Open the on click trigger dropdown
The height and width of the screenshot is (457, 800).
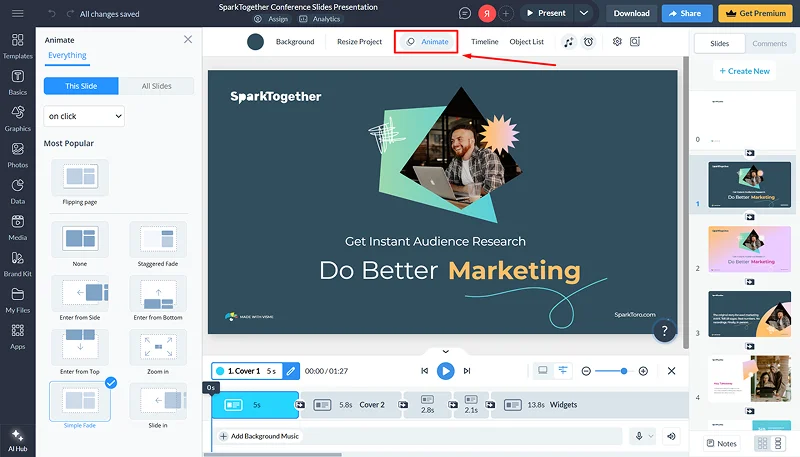[x=84, y=116]
